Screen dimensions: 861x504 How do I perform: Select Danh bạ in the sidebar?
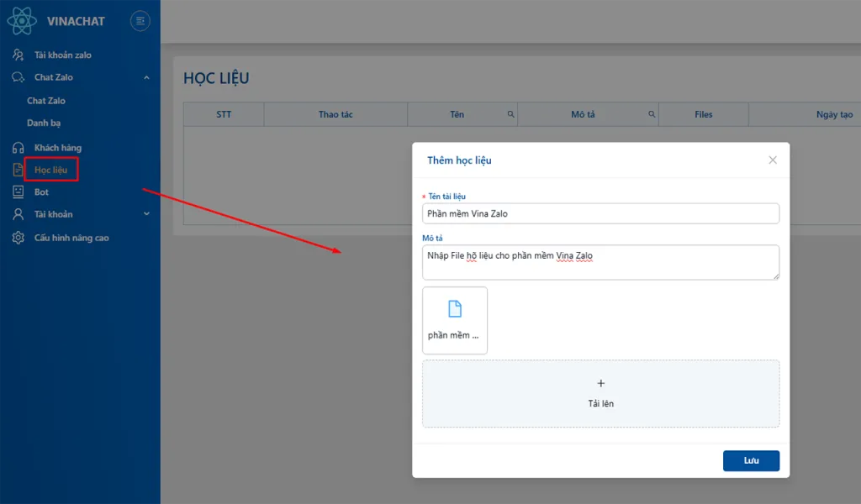click(x=44, y=123)
